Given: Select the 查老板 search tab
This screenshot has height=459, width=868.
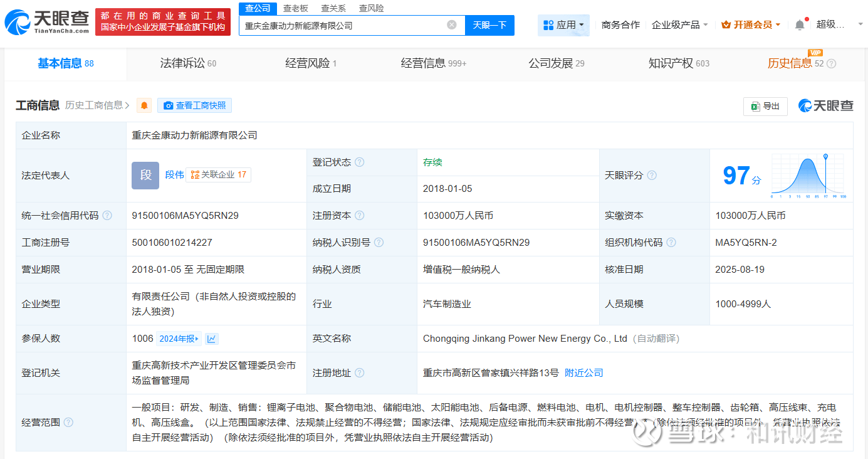Looking at the screenshot, I should (295, 8).
